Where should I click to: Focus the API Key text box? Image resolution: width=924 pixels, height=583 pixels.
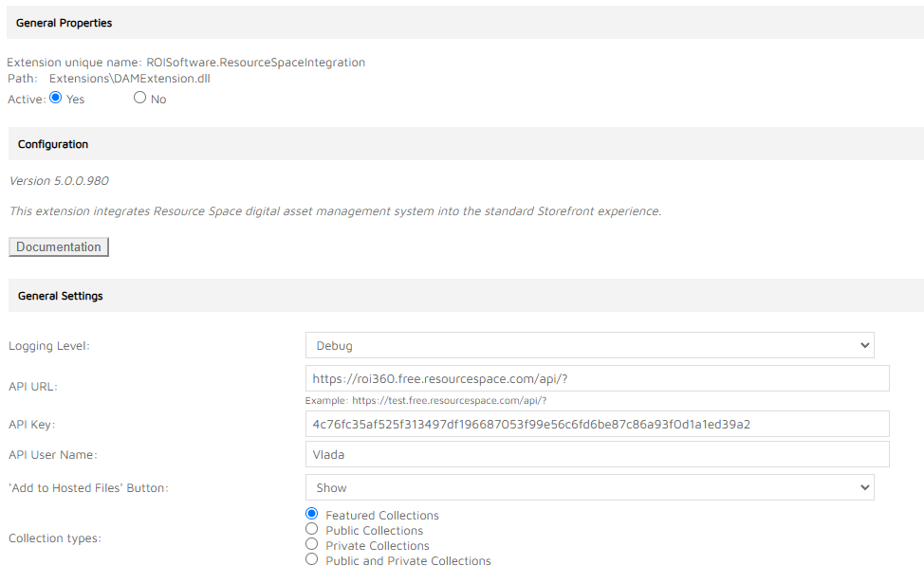click(x=597, y=425)
